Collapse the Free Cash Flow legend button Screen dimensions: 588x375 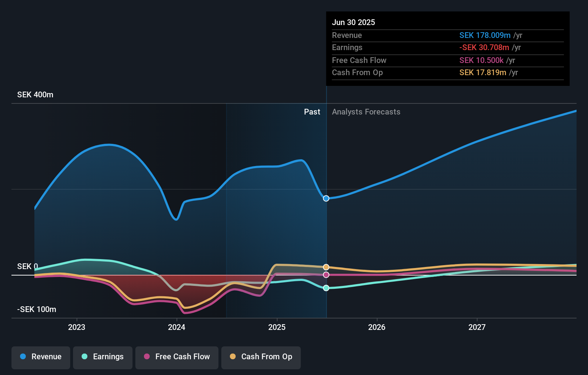tap(177, 357)
